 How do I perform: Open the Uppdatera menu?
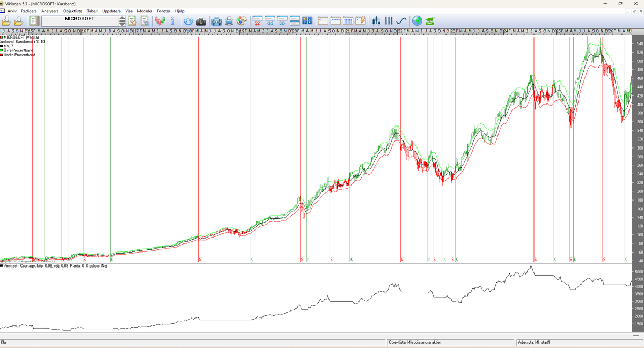pyautogui.click(x=111, y=11)
